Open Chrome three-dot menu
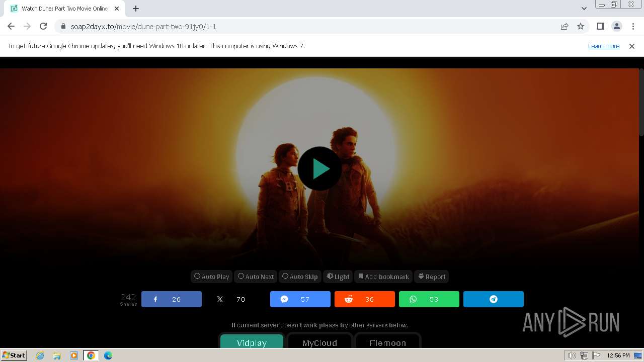Screen dimensions: 644x362 coord(633,26)
